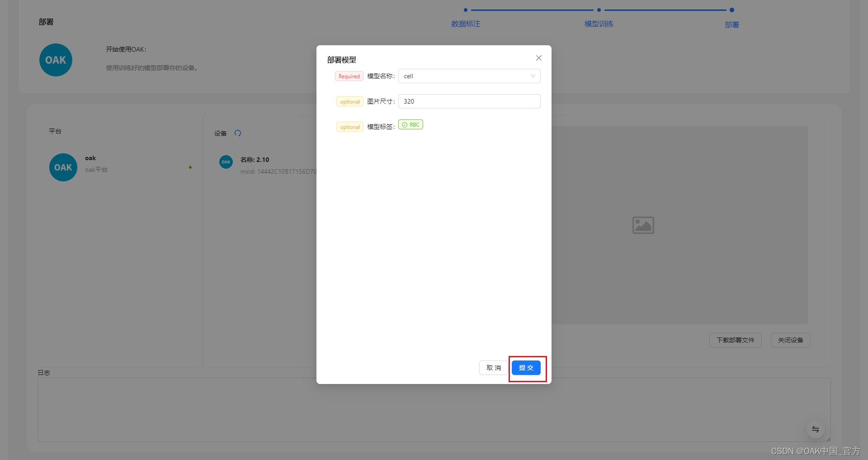Click the 图片尺寸 input field with 320
Viewport: 868px width, 460px height.
[469, 101]
